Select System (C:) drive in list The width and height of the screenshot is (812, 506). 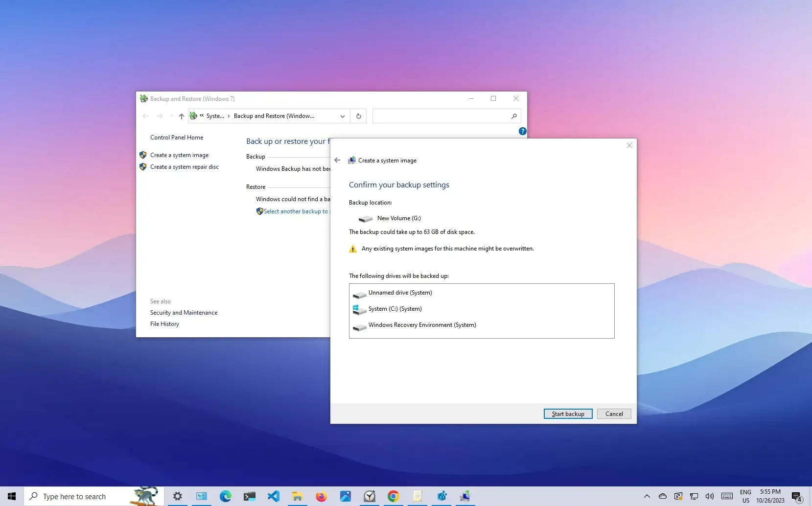click(x=394, y=309)
